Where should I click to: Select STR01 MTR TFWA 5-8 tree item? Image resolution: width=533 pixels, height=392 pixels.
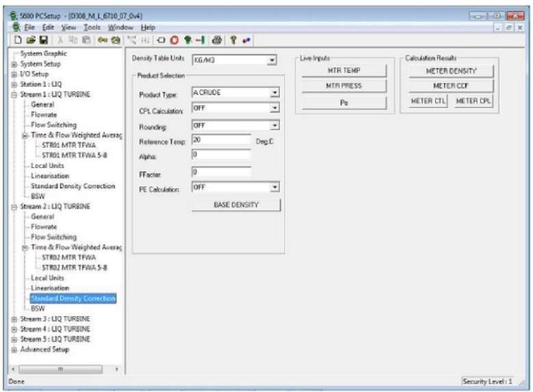[x=75, y=155]
